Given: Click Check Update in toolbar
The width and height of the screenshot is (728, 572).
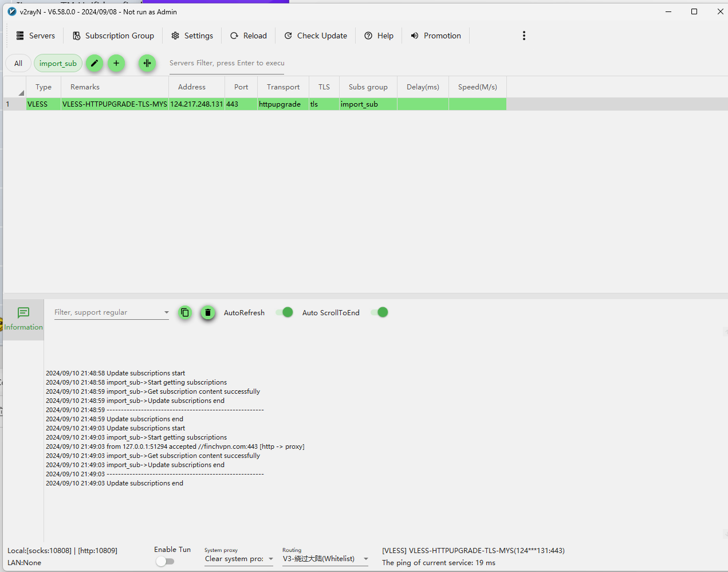Looking at the screenshot, I should click(316, 36).
